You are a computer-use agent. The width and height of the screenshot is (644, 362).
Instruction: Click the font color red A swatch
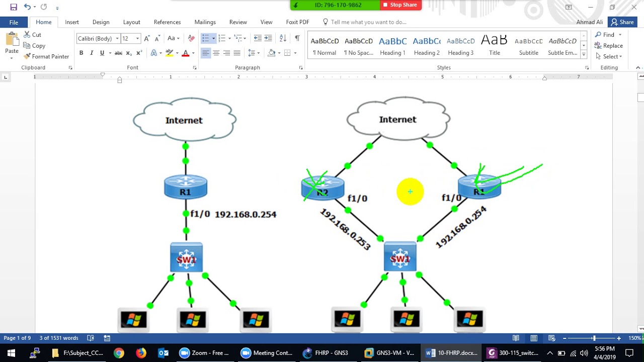185,53
